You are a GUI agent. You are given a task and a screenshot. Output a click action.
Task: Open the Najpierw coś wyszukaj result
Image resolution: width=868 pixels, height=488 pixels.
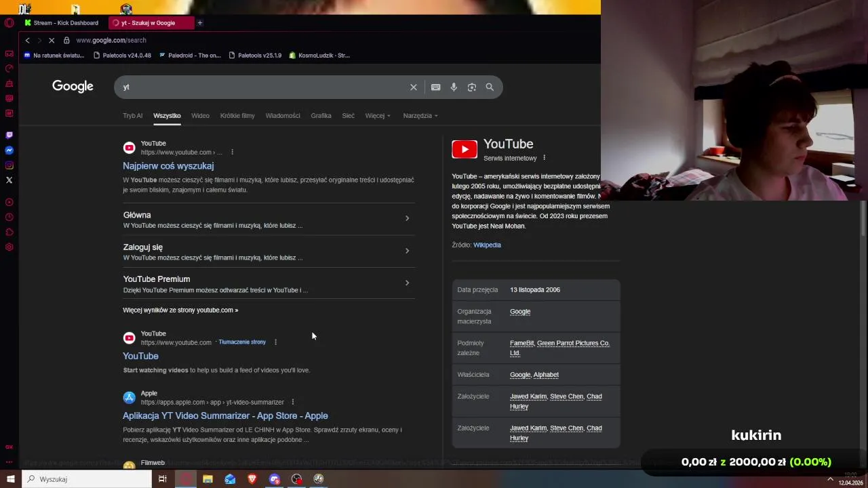click(168, 166)
